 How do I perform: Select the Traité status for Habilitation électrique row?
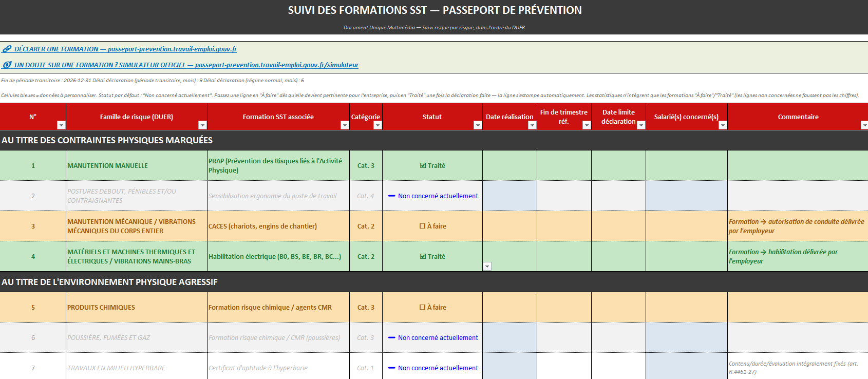click(x=432, y=256)
